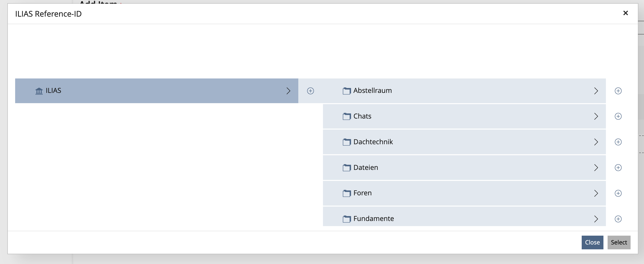Image resolution: width=644 pixels, height=264 pixels.
Task: Expand the Foren folder chevron
Action: 596,193
